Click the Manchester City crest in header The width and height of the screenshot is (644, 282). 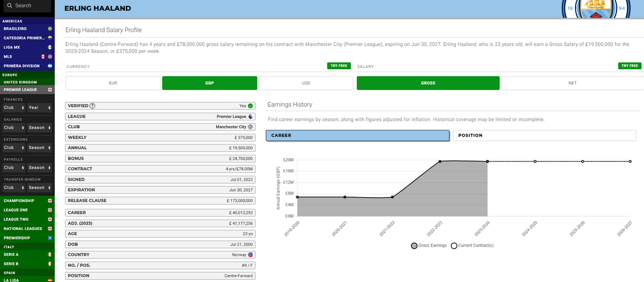(x=596, y=8)
